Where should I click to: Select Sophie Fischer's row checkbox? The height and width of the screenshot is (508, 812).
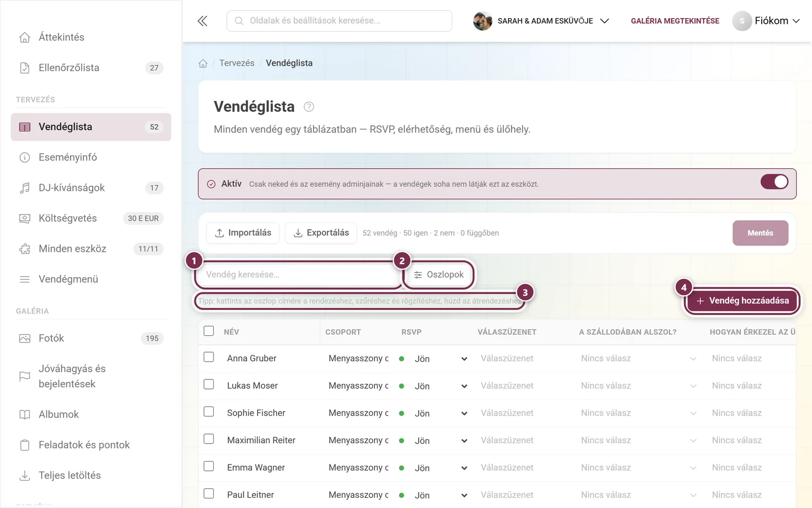click(x=209, y=411)
